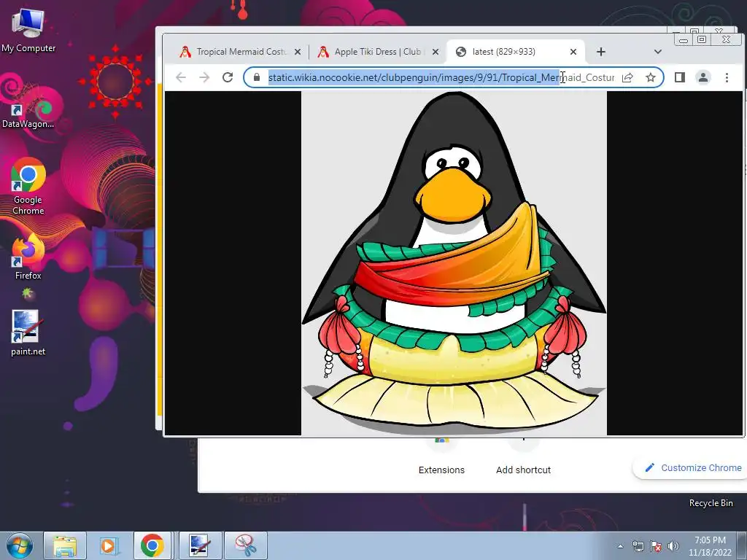Open Snipping Tool taskbar button
This screenshot has width=747, height=560.
coord(246,545)
